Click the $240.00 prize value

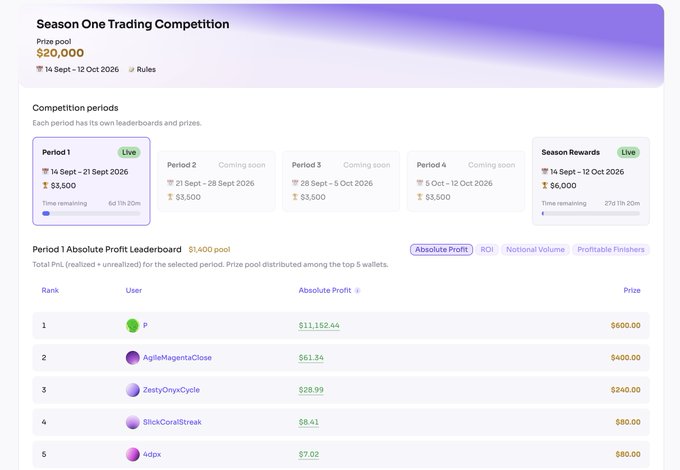(625, 390)
